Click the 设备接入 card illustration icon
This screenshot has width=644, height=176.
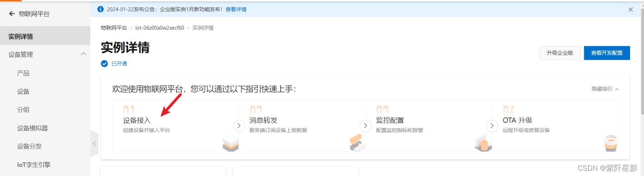(x=230, y=143)
